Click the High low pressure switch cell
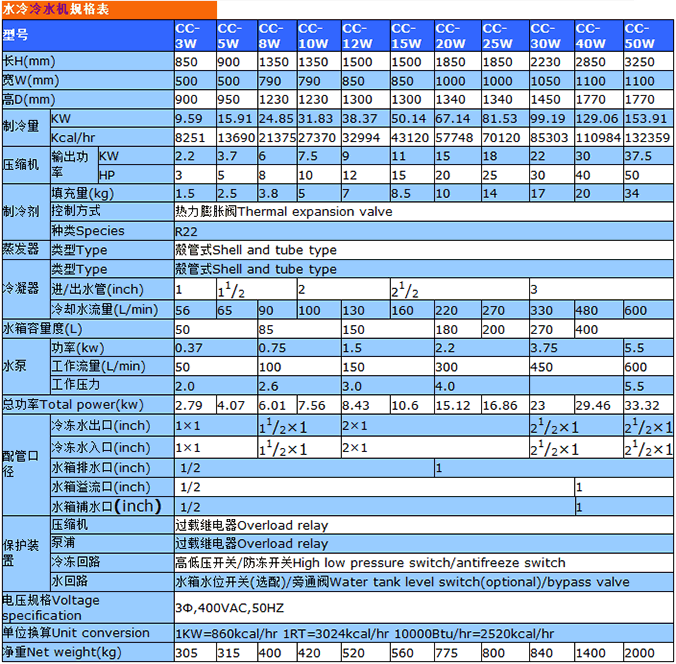Screen dimensions: 676x664 pyautogui.click(x=370, y=562)
